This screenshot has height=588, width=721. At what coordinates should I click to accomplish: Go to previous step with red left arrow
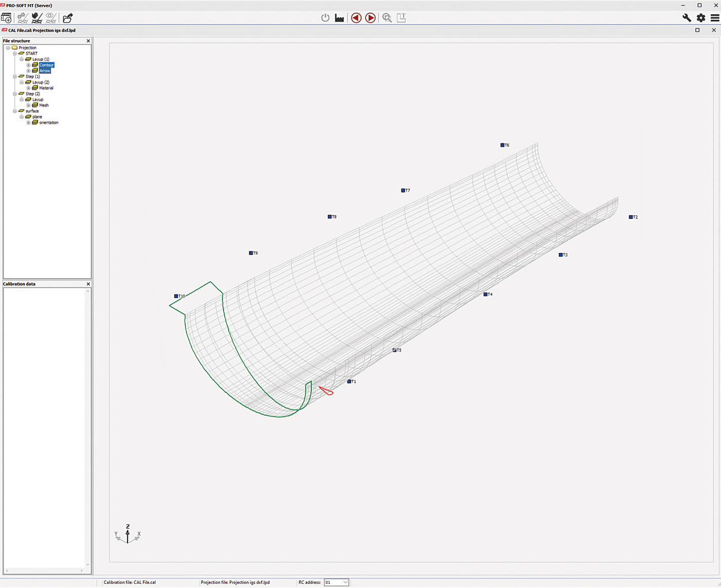tap(356, 18)
